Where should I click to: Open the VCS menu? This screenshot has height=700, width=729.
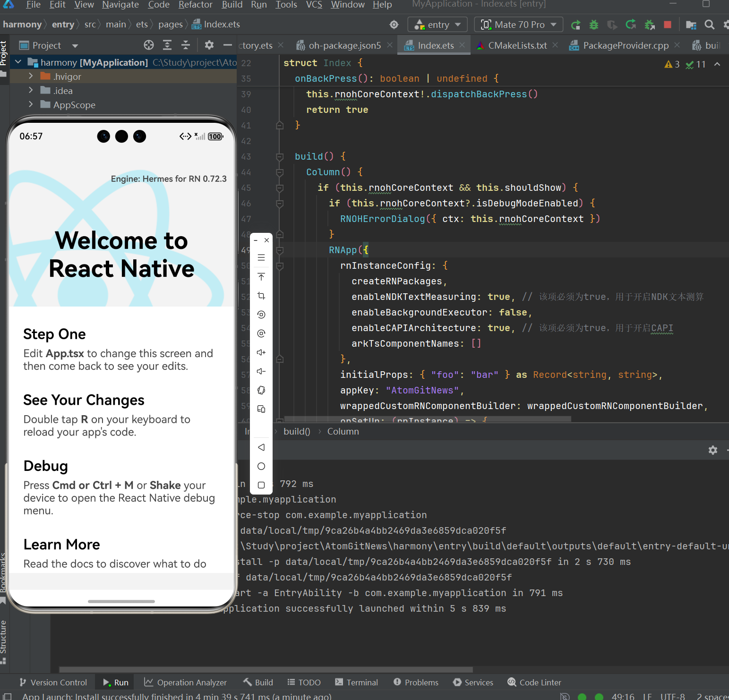pyautogui.click(x=314, y=5)
